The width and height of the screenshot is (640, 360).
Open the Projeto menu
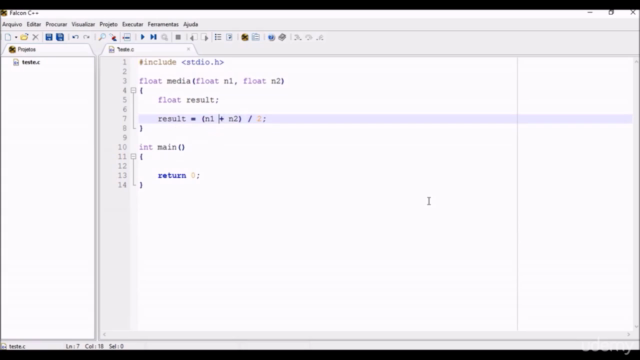[x=109, y=24]
